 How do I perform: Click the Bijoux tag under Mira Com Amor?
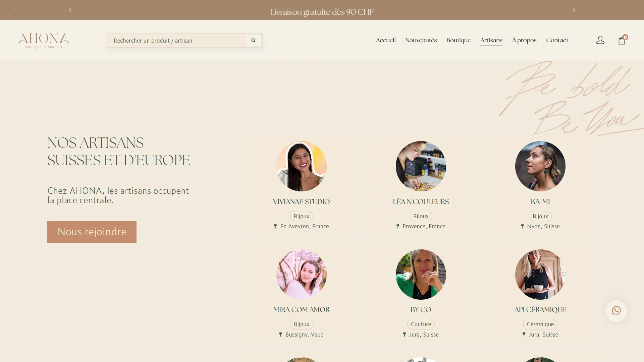click(x=302, y=324)
